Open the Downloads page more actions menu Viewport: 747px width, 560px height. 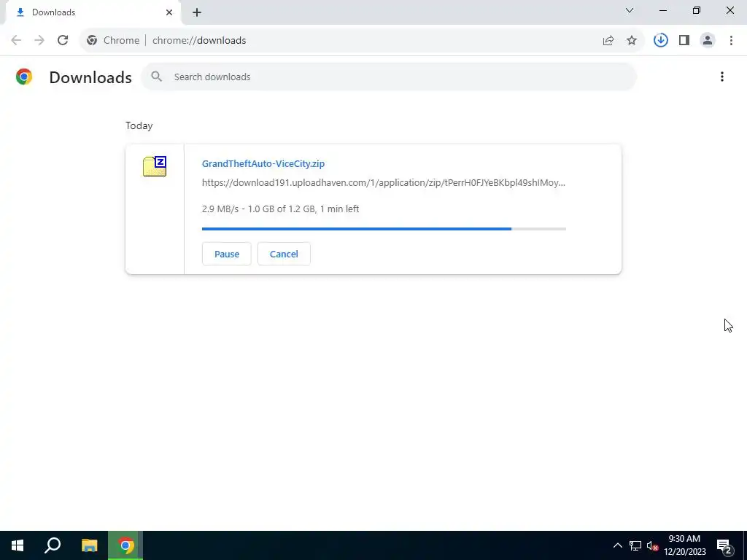coord(722,77)
